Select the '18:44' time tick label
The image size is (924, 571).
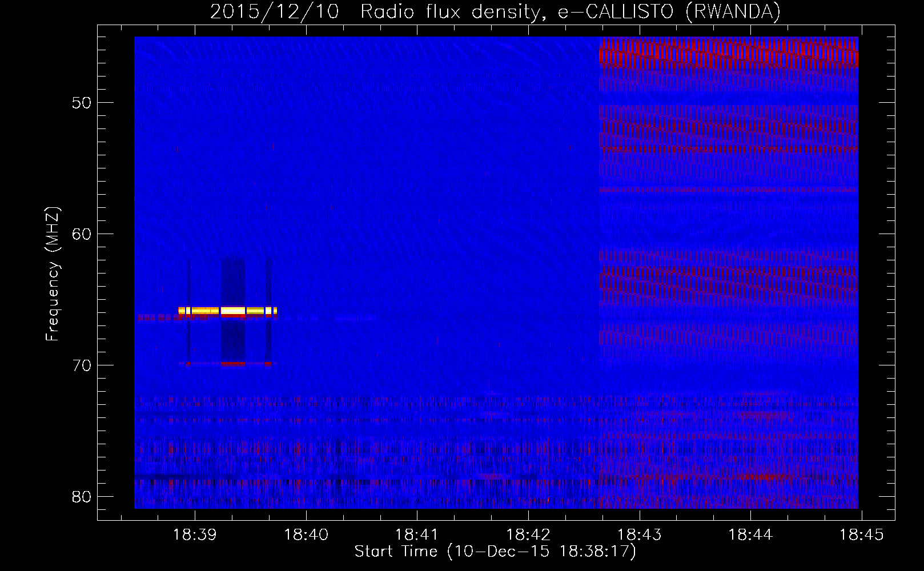click(751, 535)
